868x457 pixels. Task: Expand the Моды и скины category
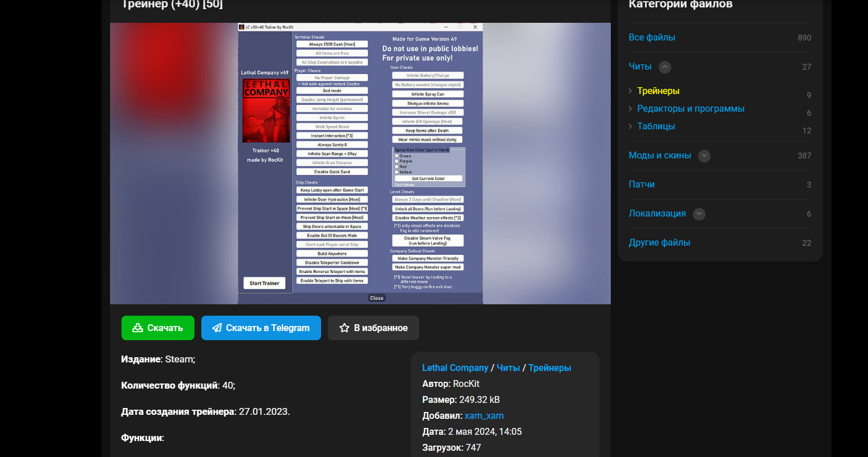pyautogui.click(x=704, y=156)
